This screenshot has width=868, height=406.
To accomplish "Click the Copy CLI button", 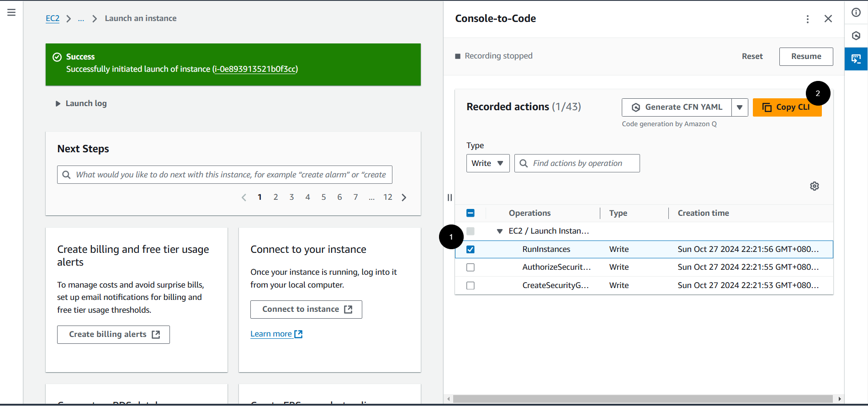I will click(787, 107).
